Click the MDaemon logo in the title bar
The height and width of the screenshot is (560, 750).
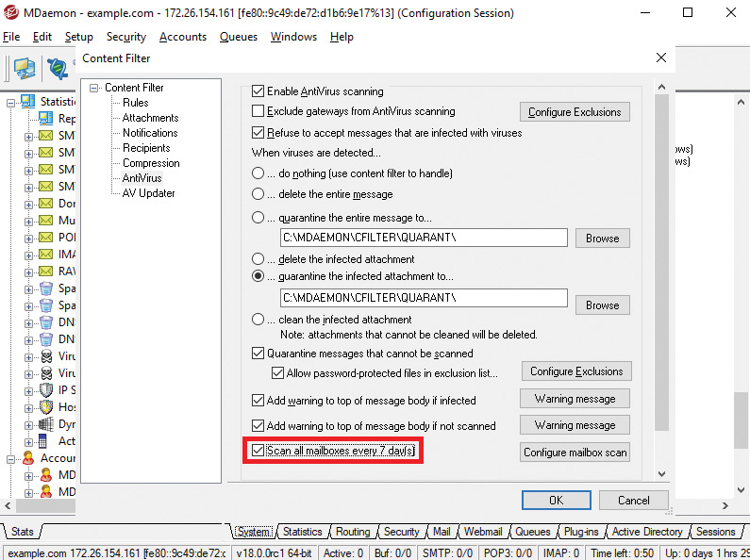coord(11,13)
